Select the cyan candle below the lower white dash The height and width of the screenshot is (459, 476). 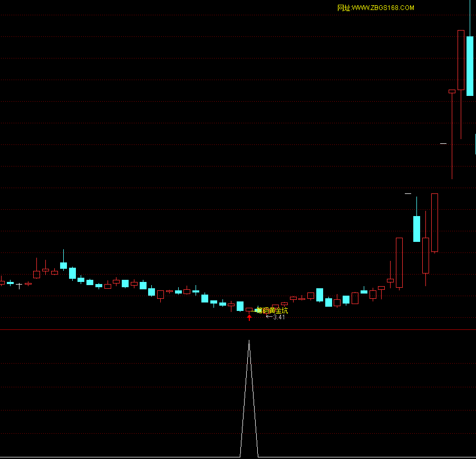(x=416, y=228)
